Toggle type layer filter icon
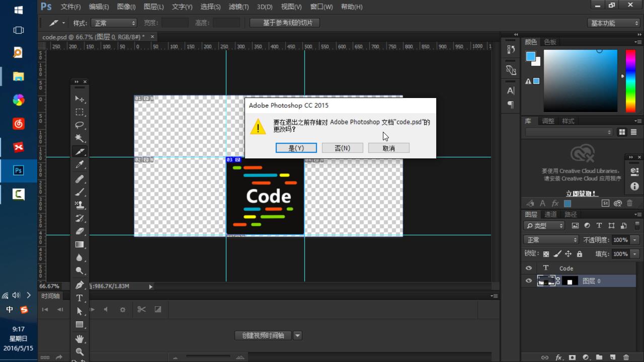Image resolution: width=644 pixels, height=362 pixels. (x=599, y=226)
